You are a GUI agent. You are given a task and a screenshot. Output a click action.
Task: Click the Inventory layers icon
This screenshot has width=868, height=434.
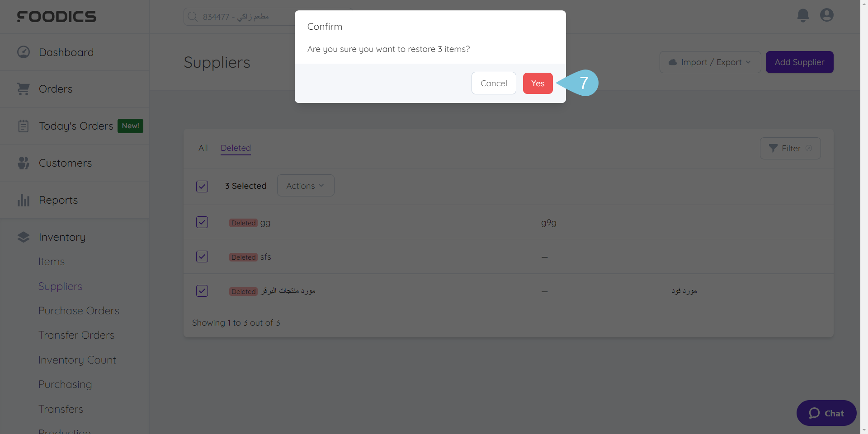[x=24, y=237]
